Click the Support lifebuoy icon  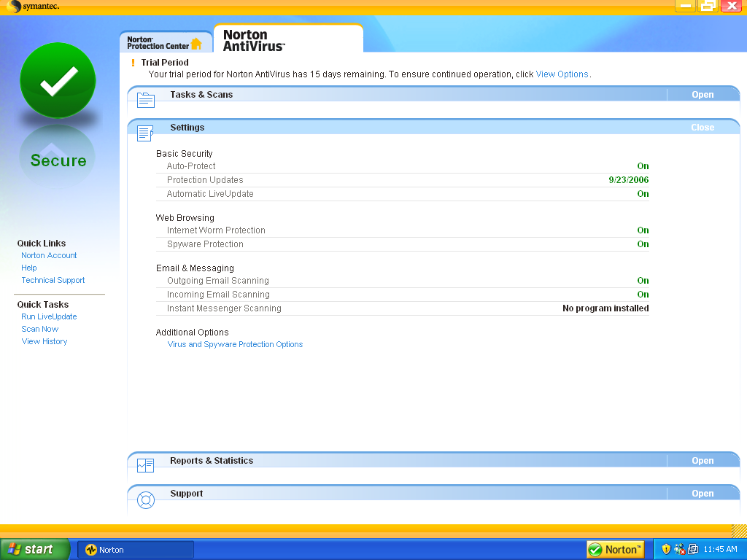pyautogui.click(x=146, y=500)
